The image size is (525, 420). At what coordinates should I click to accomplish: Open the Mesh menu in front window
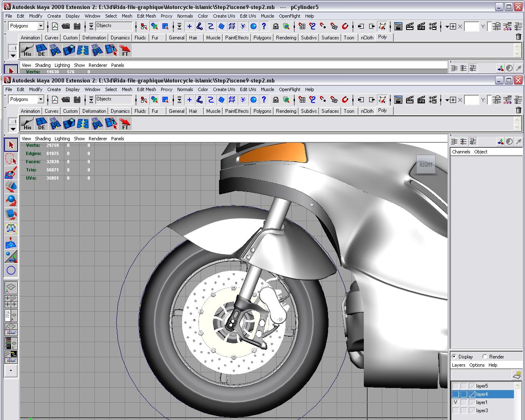click(127, 89)
